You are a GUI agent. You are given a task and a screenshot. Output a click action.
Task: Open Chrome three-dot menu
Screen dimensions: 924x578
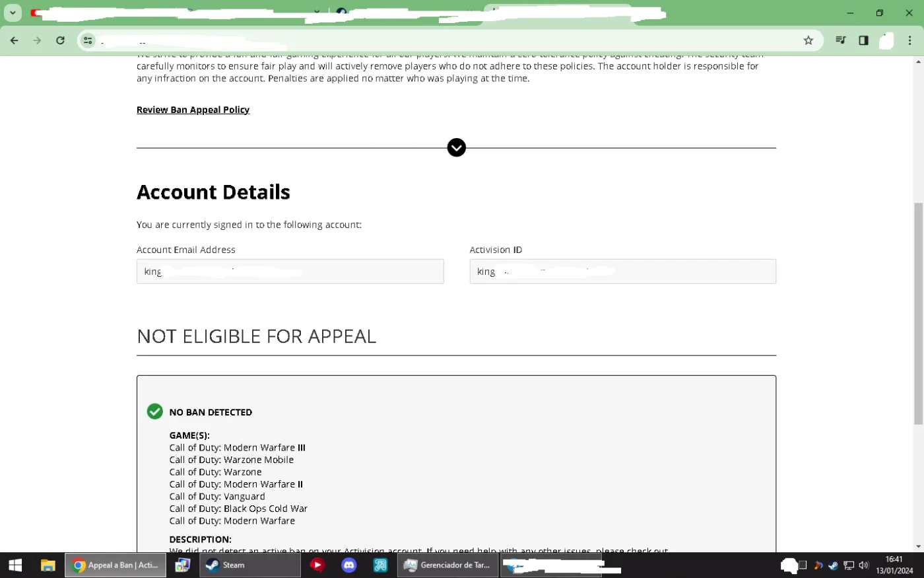pos(910,40)
